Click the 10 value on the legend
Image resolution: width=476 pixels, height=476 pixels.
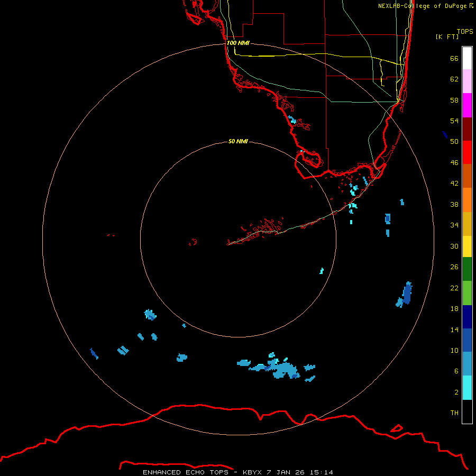[x=454, y=351]
